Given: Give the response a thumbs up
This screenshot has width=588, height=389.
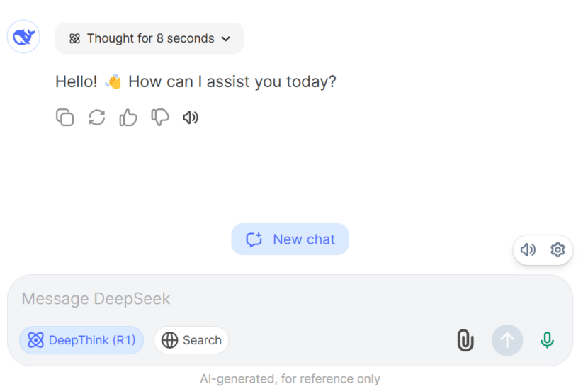Looking at the screenshot, I should tap(128, 118).
